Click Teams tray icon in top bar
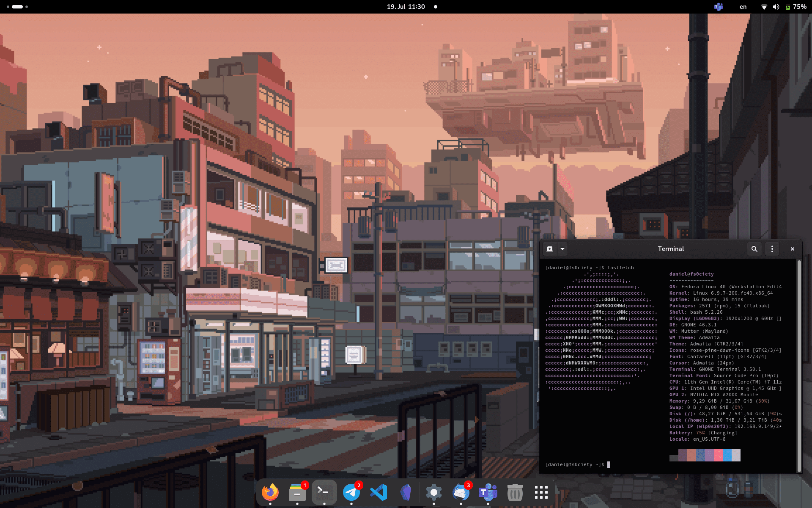Screen dimensions: 812x508 pyautogui.click(x=719, y=7)
